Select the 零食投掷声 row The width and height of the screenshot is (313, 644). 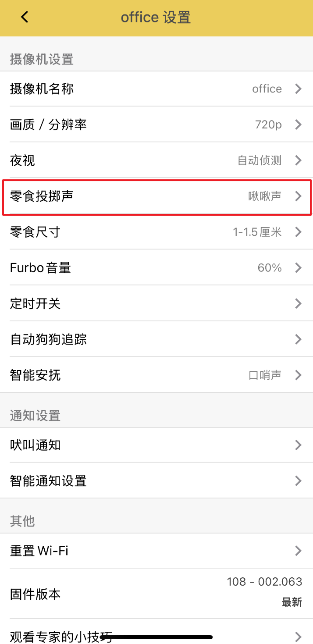pyautogui.click(x=42, y=196)
